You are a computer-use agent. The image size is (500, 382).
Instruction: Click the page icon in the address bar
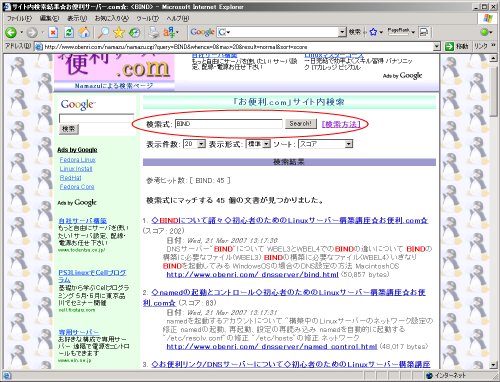tap(39, 47)
